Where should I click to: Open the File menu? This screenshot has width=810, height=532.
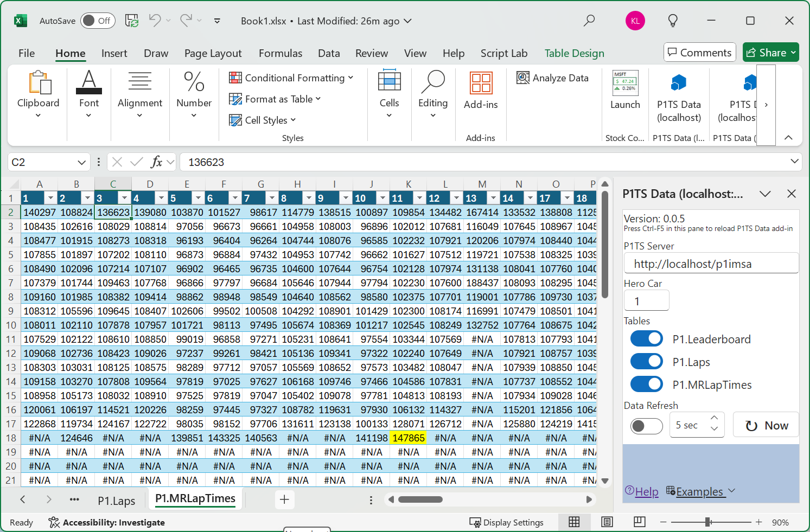point(27,53)
